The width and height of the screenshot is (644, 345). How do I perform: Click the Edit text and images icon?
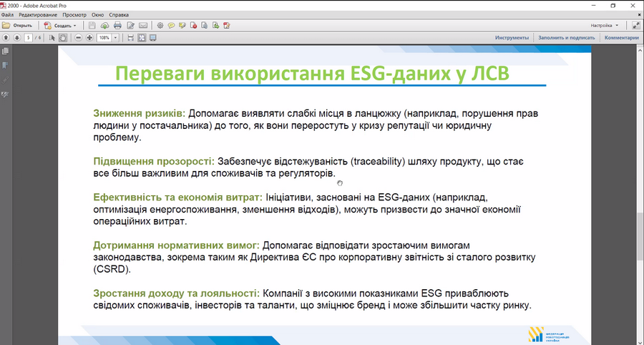(x=131, y=26)
